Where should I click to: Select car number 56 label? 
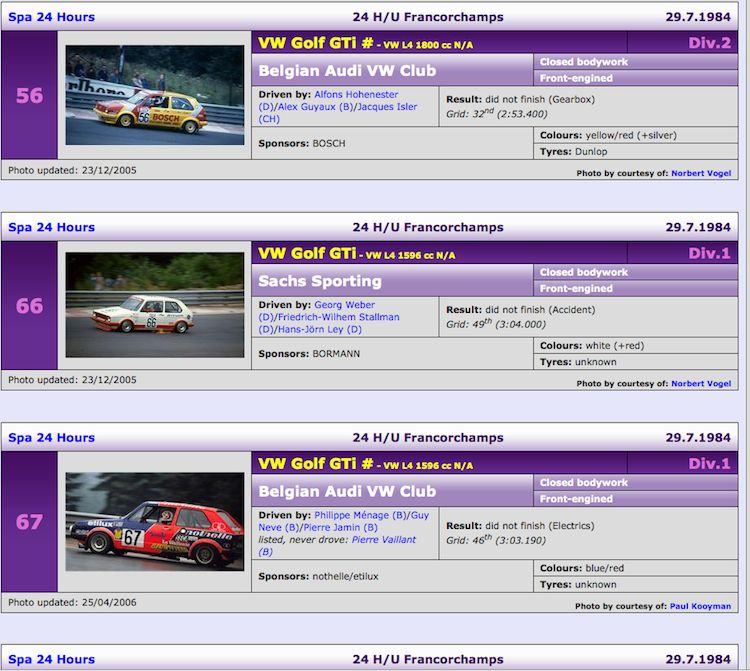(29, 96)
